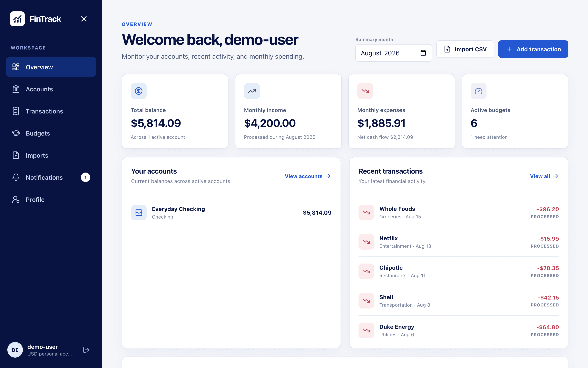Click the -$42.15 amount

click(548, 297)
